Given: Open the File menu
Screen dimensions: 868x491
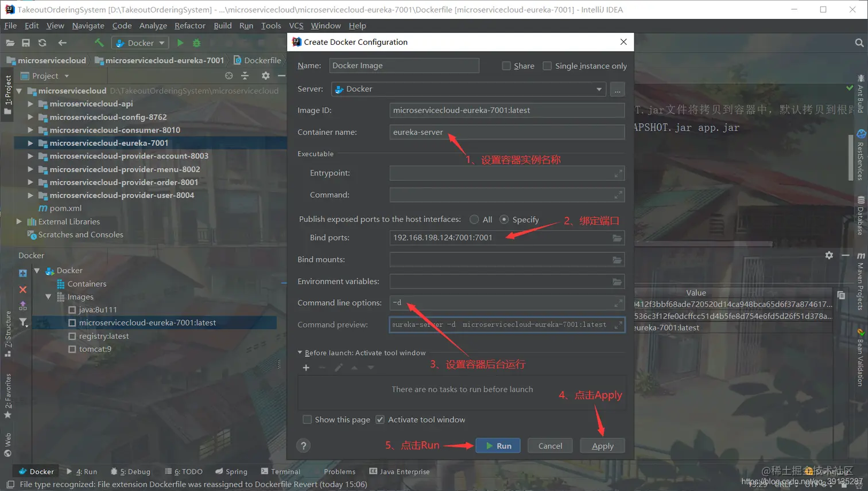Looking at the screenshot, I should [x=10, y=26].
